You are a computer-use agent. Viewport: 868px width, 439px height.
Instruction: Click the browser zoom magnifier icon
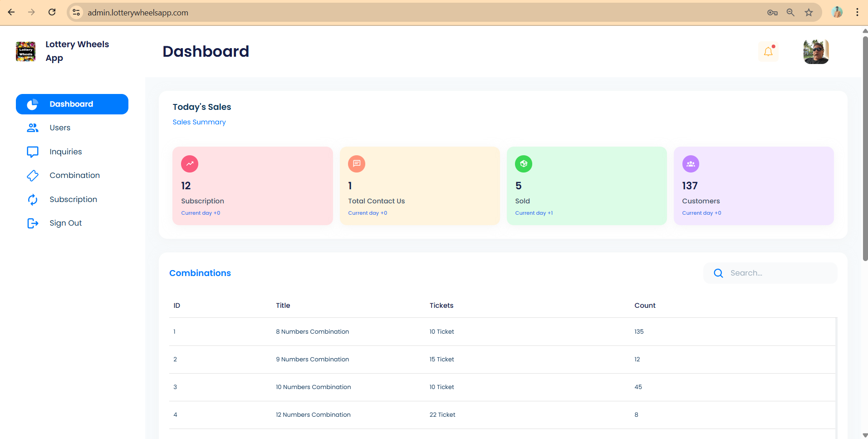[790, 13]
